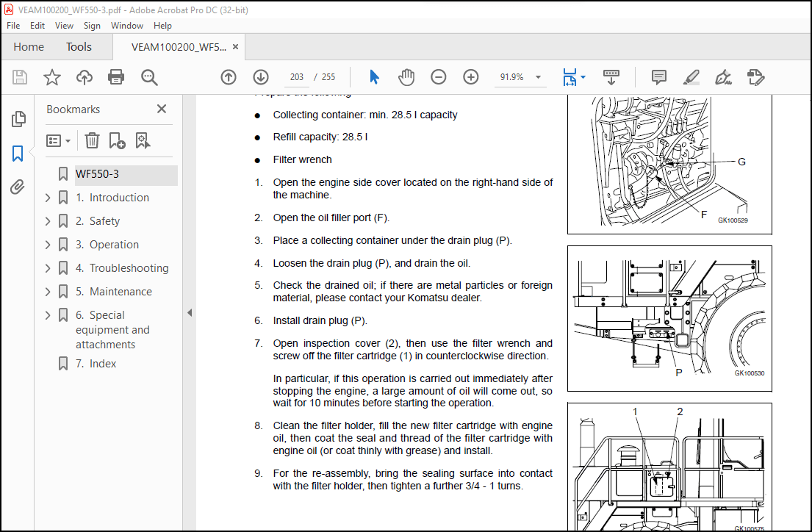
Task: Add file to starred favorites
Action: [x=52, y=77]
